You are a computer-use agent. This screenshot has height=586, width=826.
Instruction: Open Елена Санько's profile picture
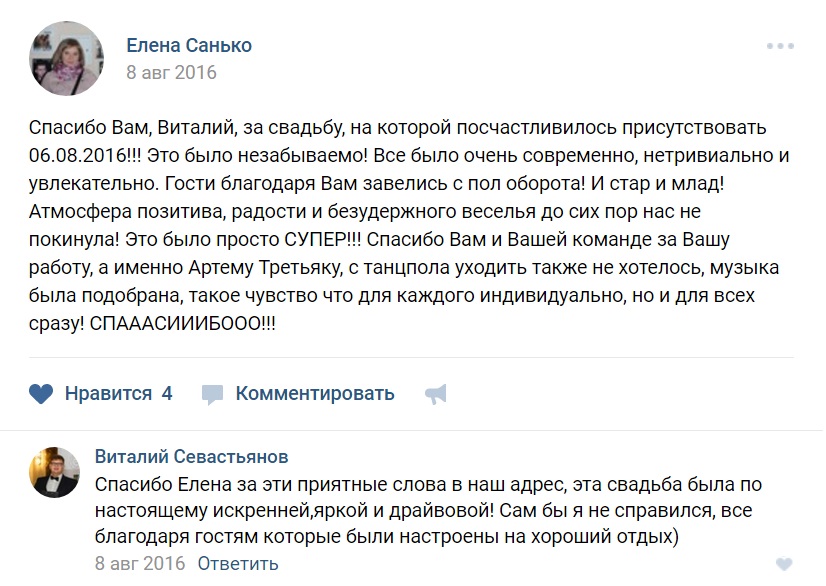tap(67, 58)
